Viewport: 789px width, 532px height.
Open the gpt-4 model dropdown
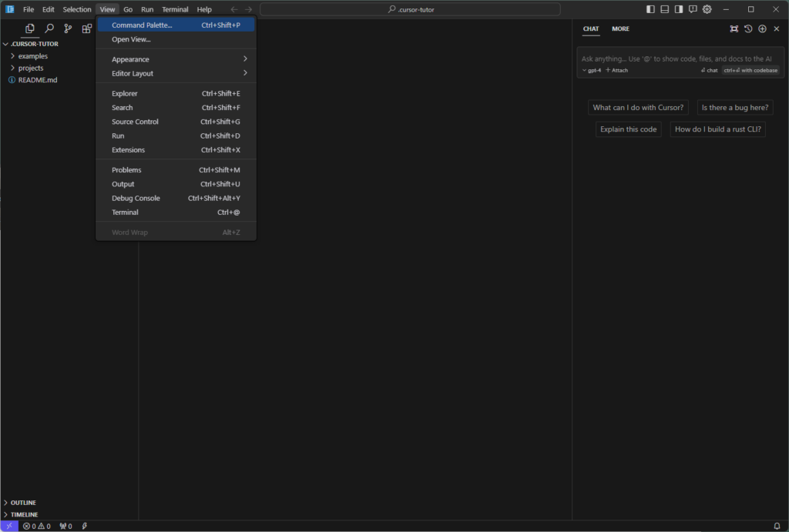point(592,70)
